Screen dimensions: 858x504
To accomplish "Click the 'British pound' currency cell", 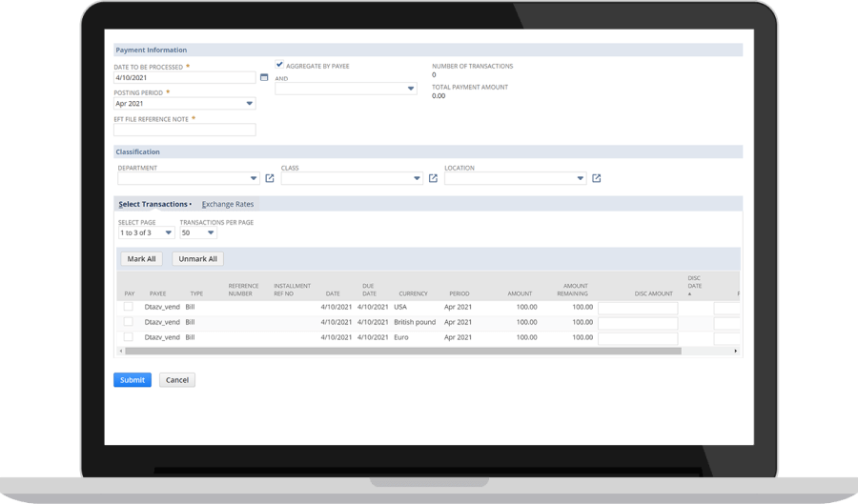I will [x=415, y=322].
